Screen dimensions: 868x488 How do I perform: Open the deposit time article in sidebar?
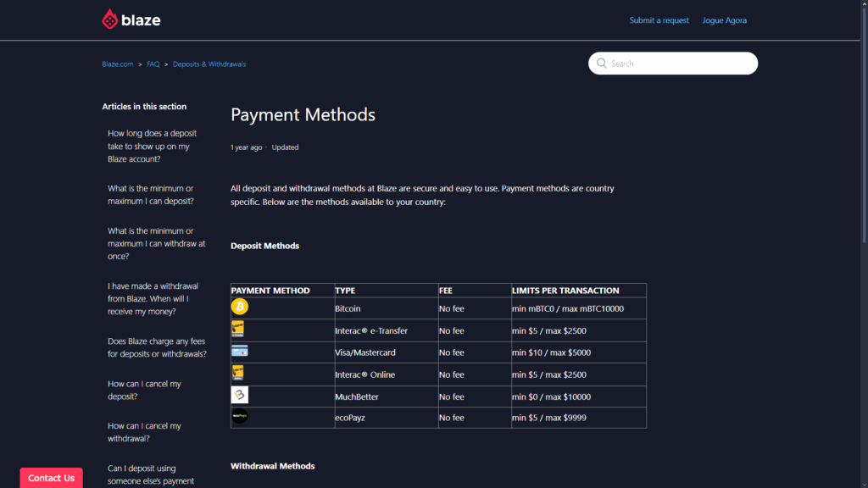coord(151,146)
